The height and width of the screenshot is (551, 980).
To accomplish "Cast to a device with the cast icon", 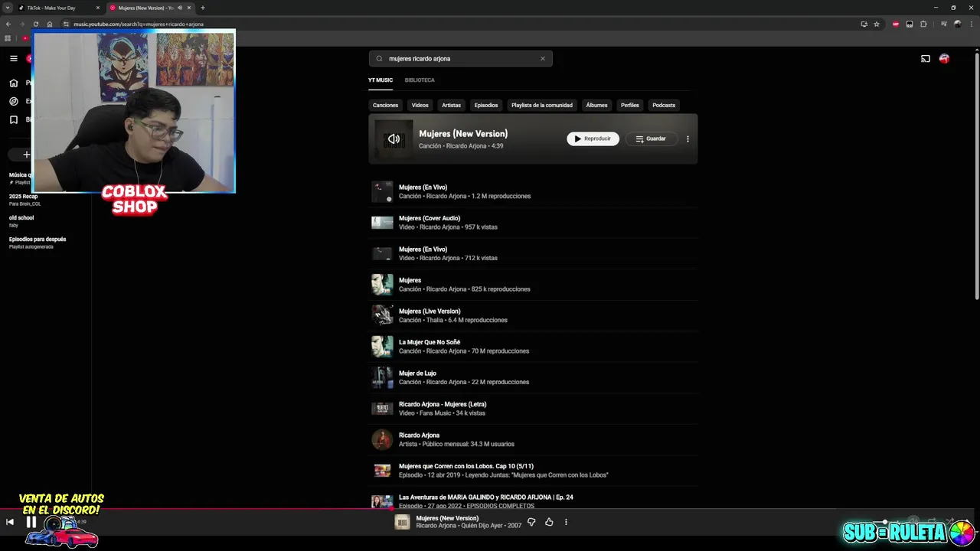I will tap(925, 59).
